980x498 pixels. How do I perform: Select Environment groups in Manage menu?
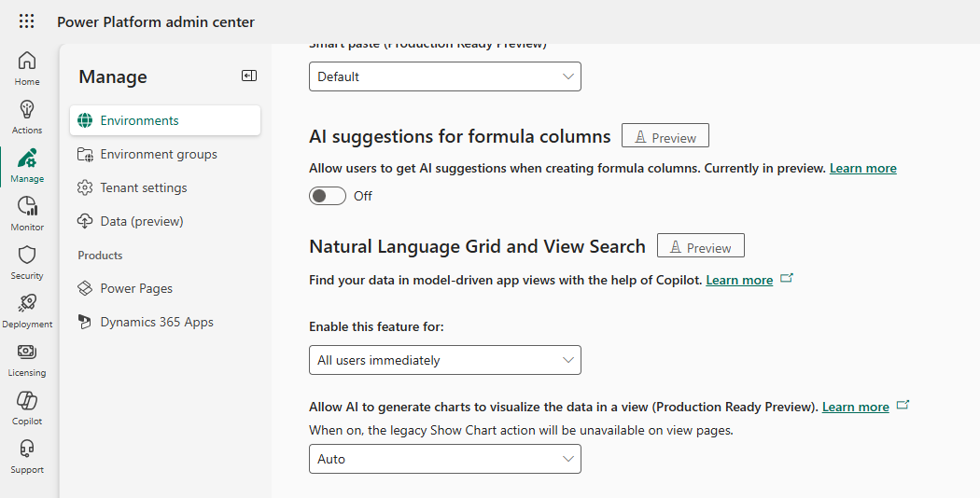click(159, 154)
